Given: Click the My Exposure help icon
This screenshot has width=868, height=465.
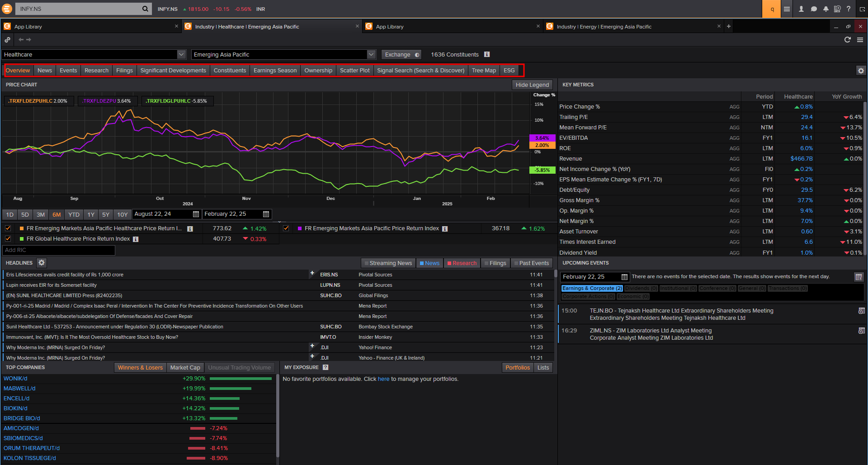Looking at the screenshot, I should [325, 368].
